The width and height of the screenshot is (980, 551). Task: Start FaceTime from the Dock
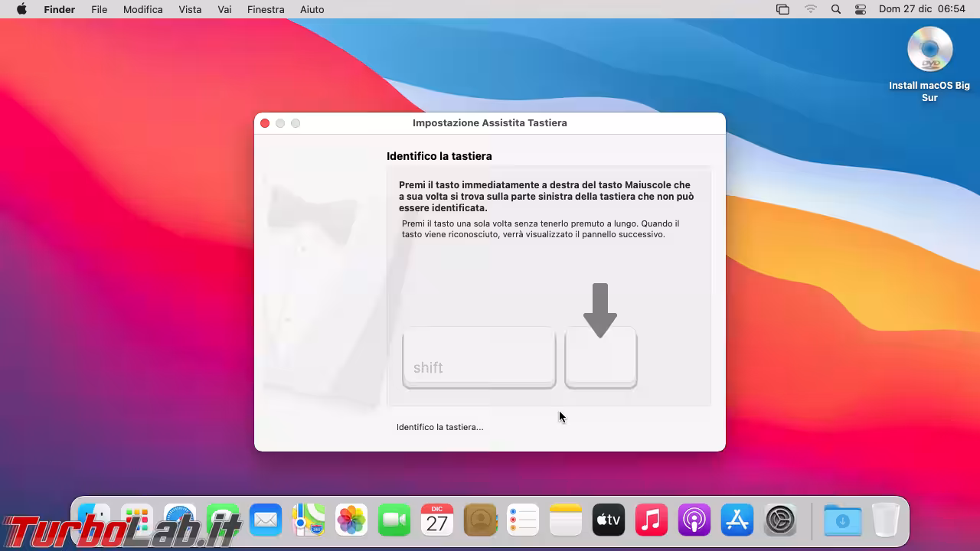pyautogui.click(x=394, y=521)
